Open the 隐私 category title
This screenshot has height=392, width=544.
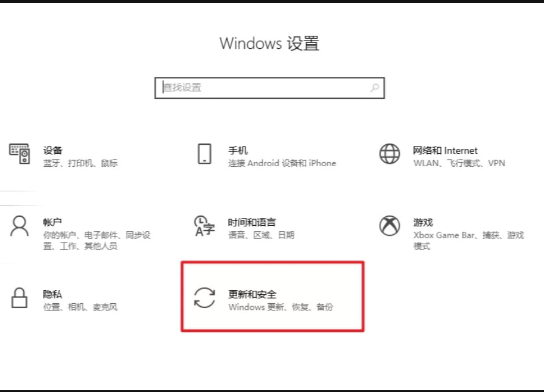[x=52, y=294]
